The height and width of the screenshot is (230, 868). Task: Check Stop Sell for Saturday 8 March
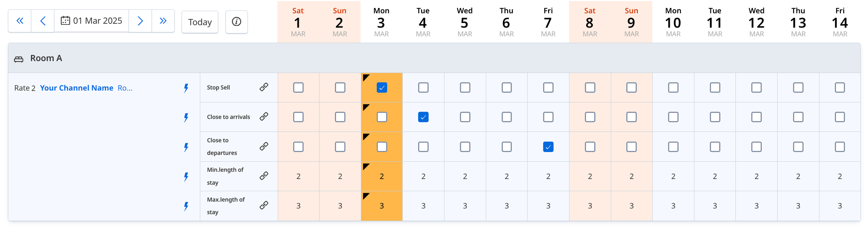coord(590,88)
